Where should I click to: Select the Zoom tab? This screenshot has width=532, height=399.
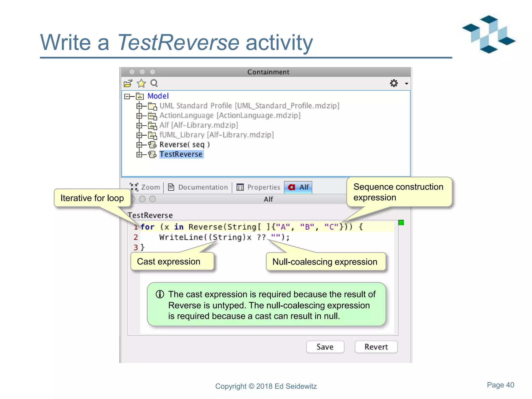pos(145,187)
